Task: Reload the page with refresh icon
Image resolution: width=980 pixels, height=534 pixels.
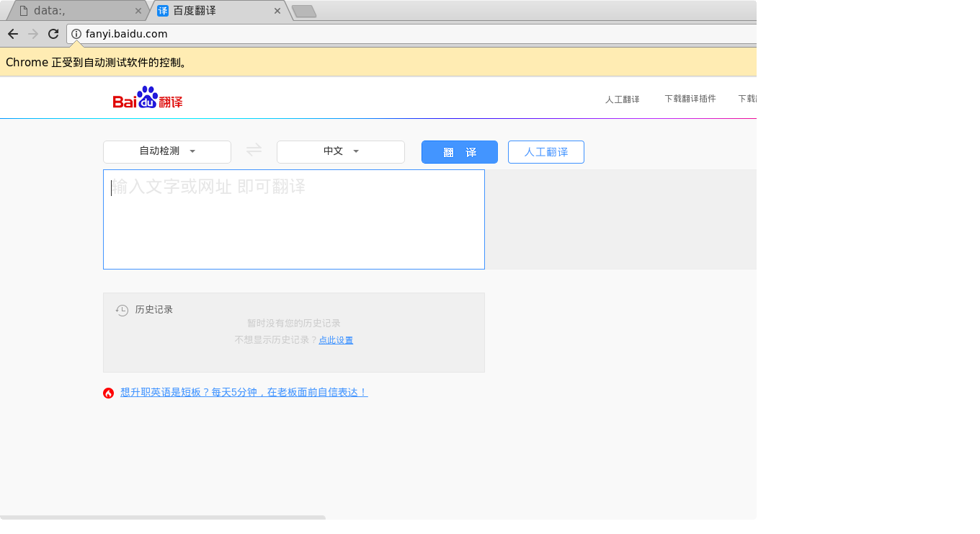Action: (53, 34)
